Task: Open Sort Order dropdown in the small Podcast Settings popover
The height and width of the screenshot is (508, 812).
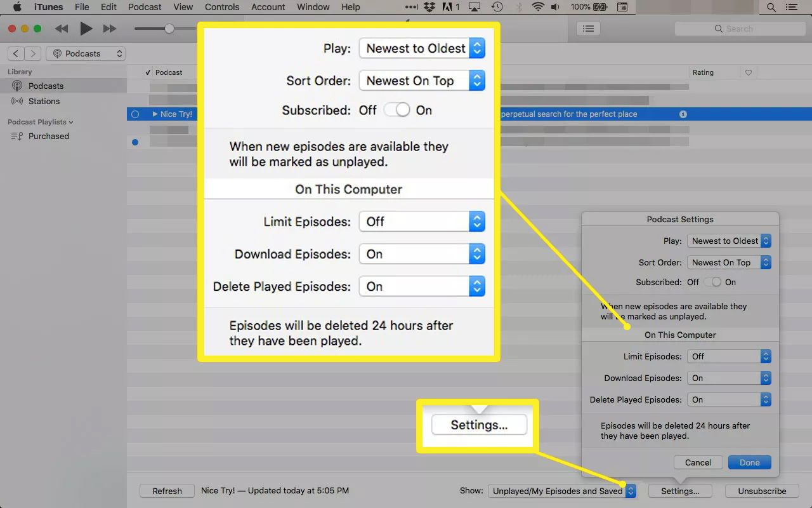Action: 730,262
